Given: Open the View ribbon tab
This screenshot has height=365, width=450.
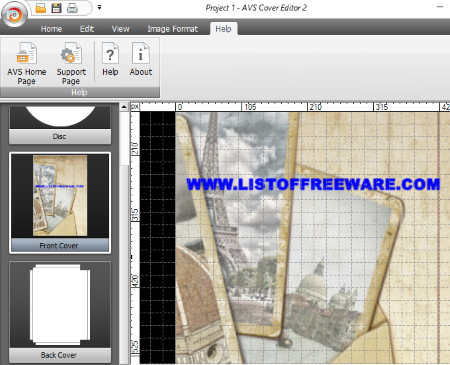Looking at the screenshot, I should (120, 29).
